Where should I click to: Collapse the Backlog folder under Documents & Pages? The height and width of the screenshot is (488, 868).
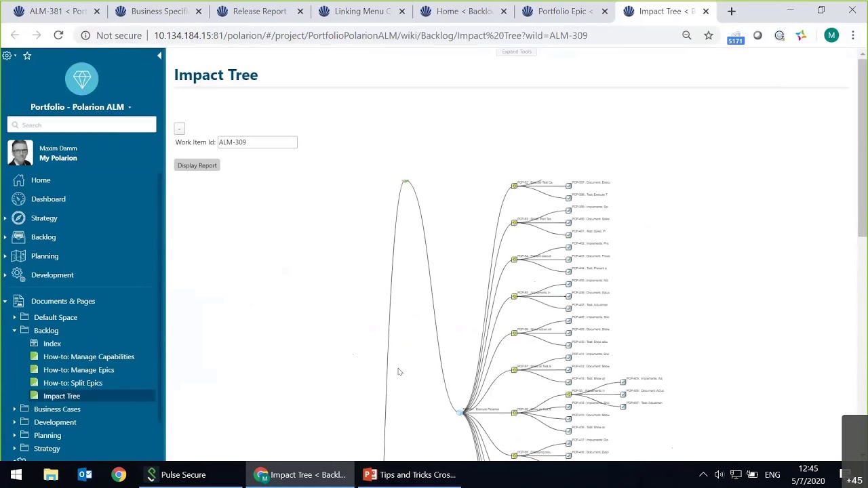point(14,331)
